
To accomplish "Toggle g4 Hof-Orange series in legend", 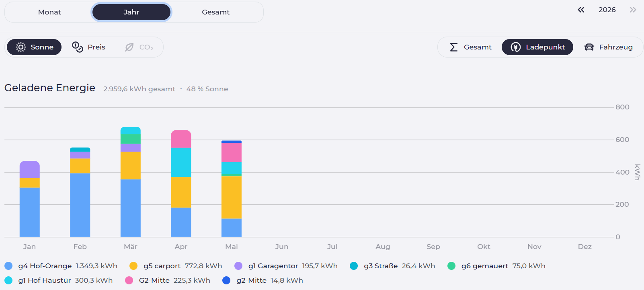I will [61, 266].
